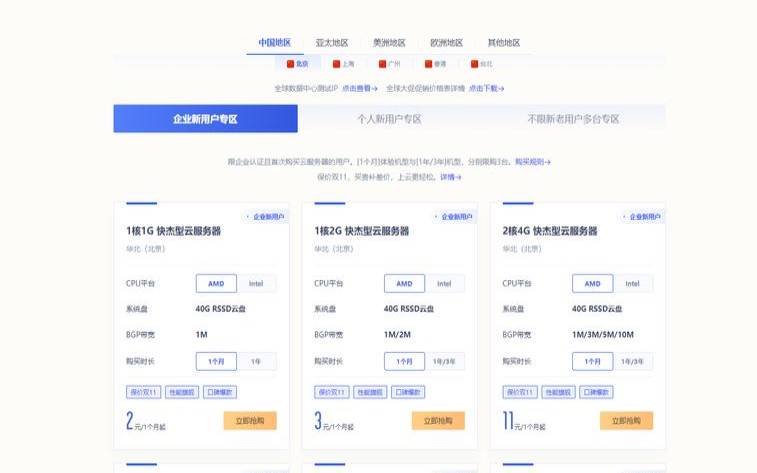Choose 1年/3年 duration on 2核4G card

[632, 361]
